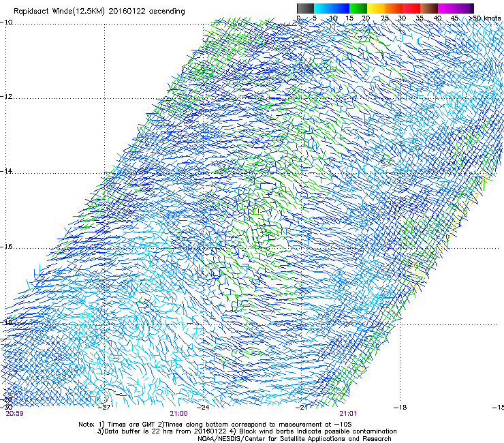Click the magenta 40-45 knots legend segment
This screenshot has width=504, height=443.
pos(447,8)
